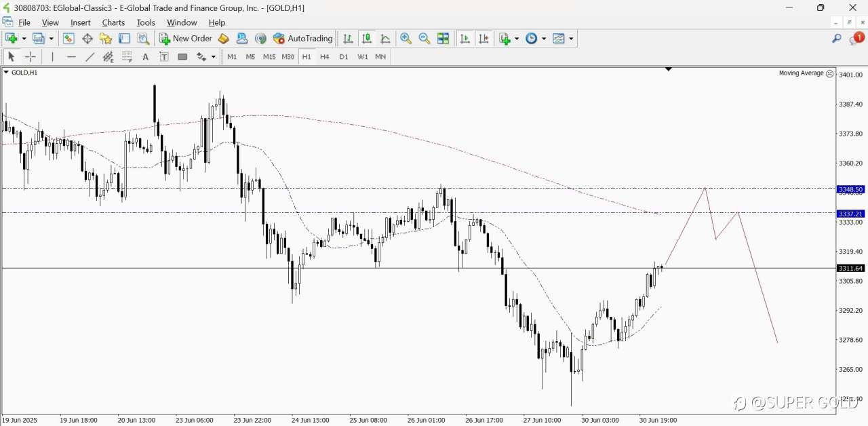Image resolution: width=868 pixels, height=426 pixels.
Task: Select the Crosshair tool
Action: pyautogui.click(x=31, y=57)
